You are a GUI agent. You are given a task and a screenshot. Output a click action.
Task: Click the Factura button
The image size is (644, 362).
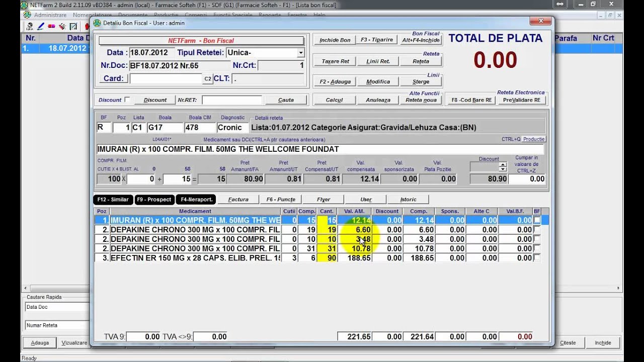pyautogui.click(x=238, y=200)
